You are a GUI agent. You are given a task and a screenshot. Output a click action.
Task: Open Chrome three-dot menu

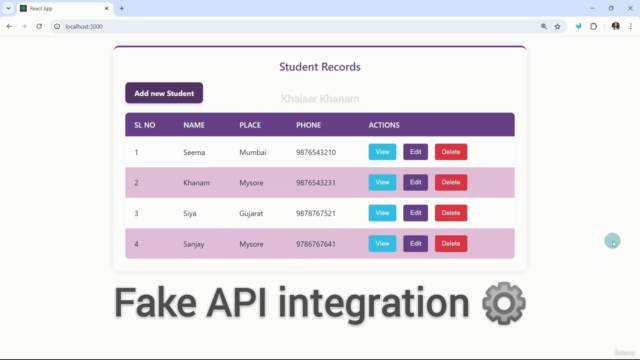(631, 27)
